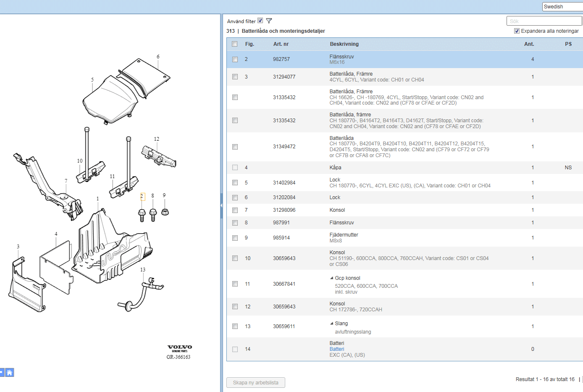
Task: Click article number 982757
Action: [x=281, y=59]
